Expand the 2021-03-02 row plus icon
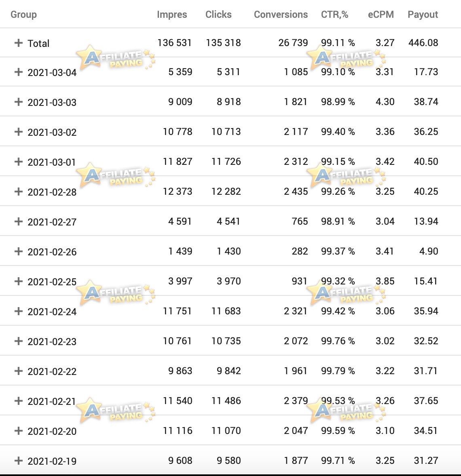Screen dimensions: 461x476 pos(19,132)
